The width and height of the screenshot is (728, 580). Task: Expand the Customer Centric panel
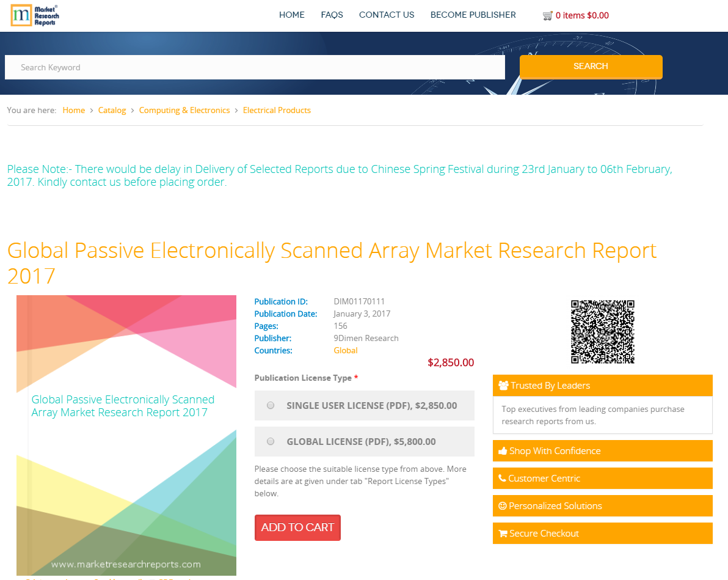(603, 478)
